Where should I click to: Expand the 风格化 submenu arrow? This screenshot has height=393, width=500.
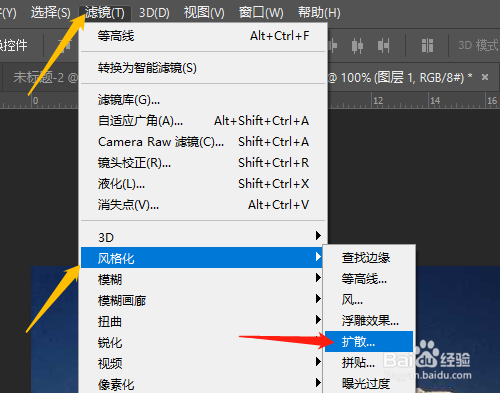pyautogui.click(x=318, y=257)
